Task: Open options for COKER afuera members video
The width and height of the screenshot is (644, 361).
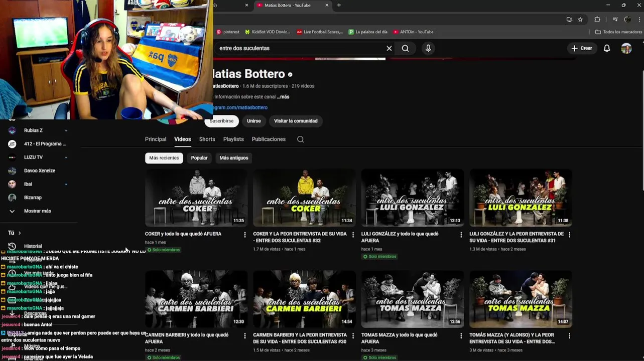Action: point(245,235)
